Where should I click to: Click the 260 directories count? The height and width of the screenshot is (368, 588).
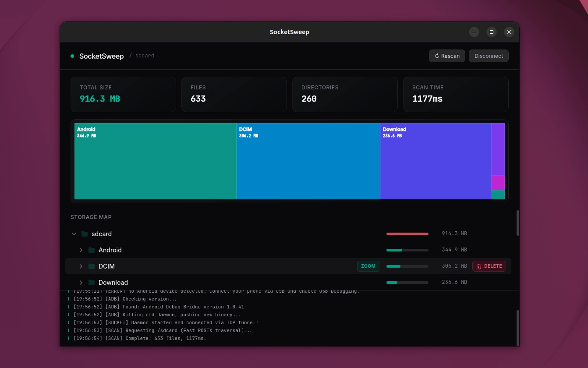pos(309,99)
